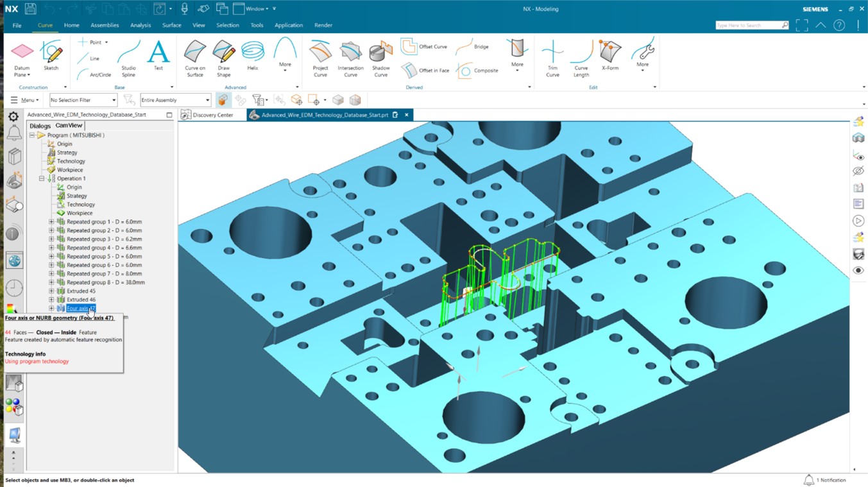This screenshot has width=868, height=487.
Task: Open the Studio Spline tool
Action: coord(128,56)
